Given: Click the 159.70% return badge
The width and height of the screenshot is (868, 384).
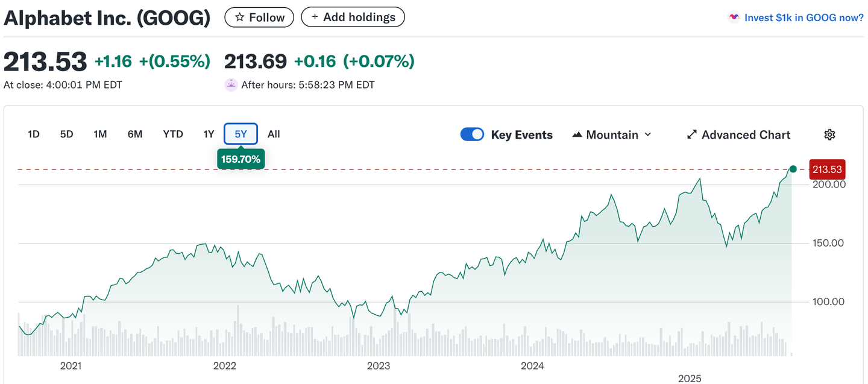Looking at the screenshot, I should pyautogui.click(x=241, y=159).
